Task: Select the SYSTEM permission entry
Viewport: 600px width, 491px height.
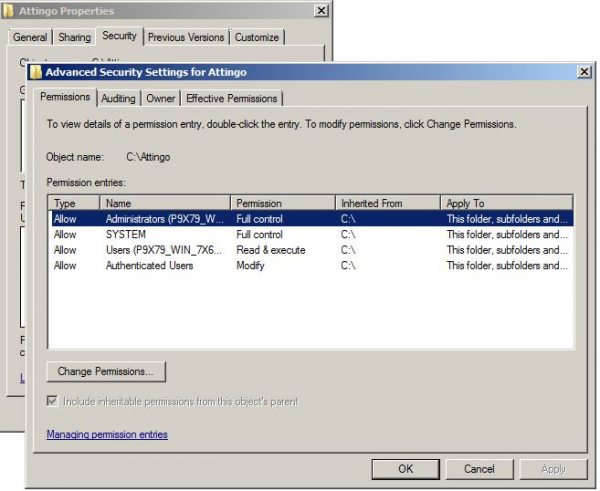Action: (125, 234)
